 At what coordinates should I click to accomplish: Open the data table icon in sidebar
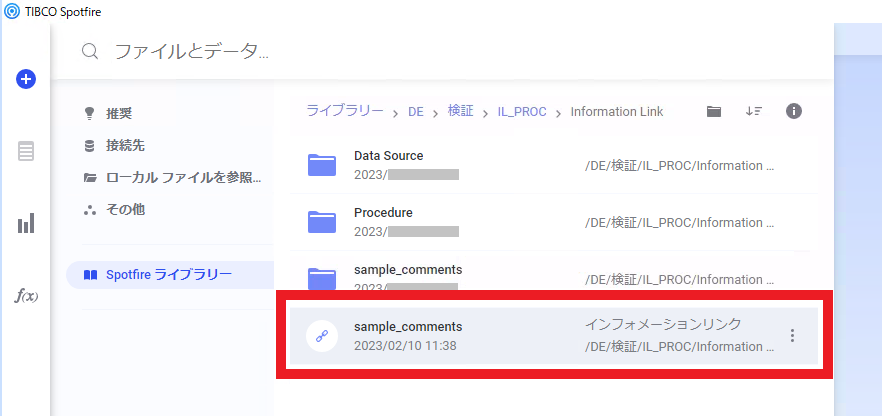(26, 151)
